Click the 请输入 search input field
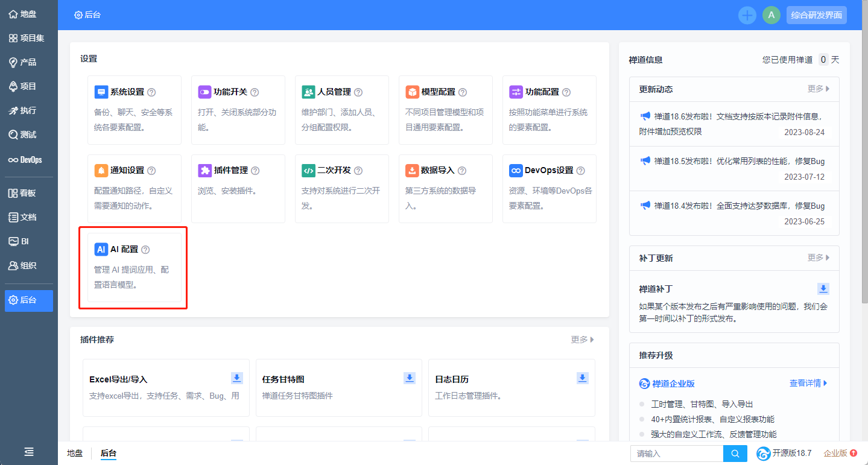The width and height of the screenshot is (868, 465). [x=676, y=454]
